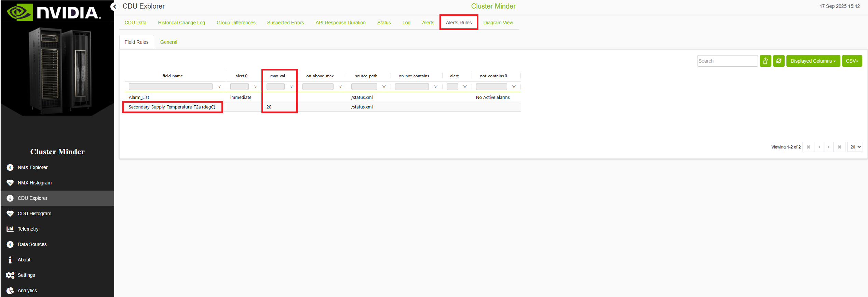Go to the next page of results
The width and height of the screenshot is (868, 297).
pos(829,147)
